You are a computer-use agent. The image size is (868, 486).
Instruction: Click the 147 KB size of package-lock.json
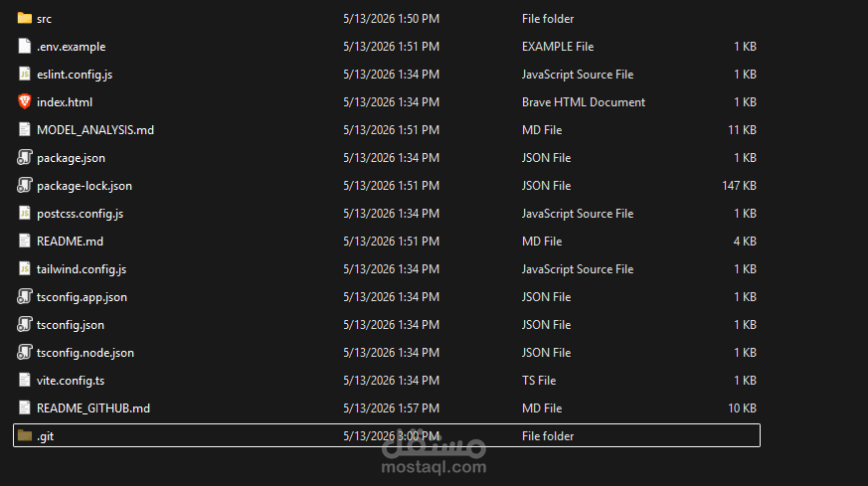tap(739, 186)
